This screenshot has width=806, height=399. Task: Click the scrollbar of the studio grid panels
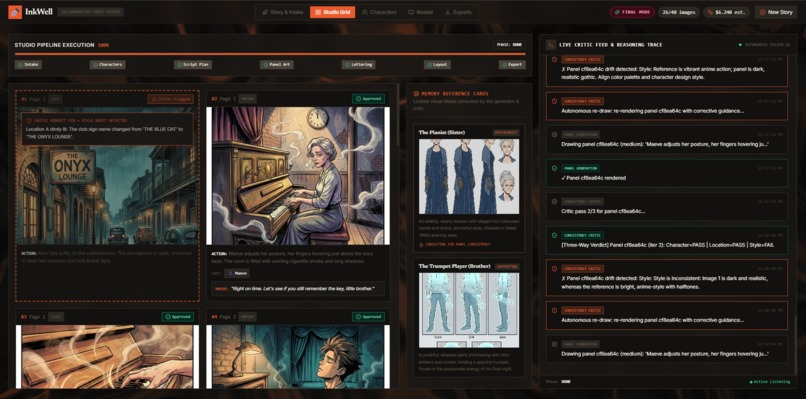398,115
